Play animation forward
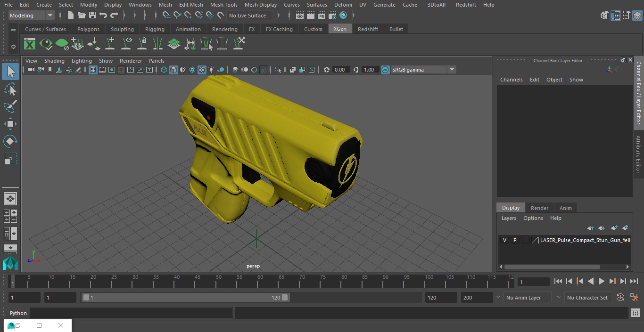This screenshot has height=332, width=644. tap(602, 281)
